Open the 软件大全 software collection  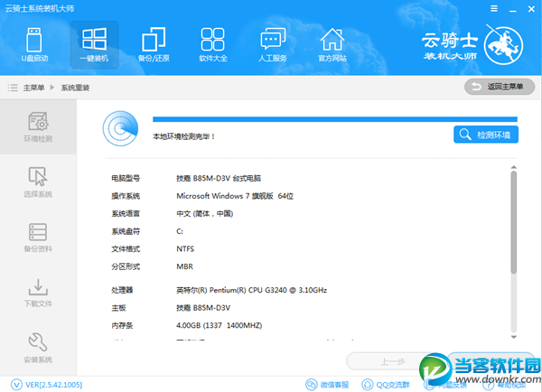tap(213, 45)
